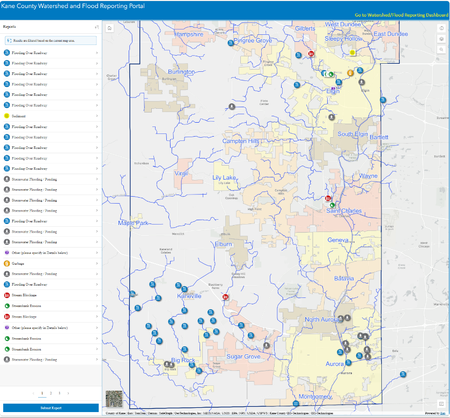Click the purple Other marker at Elgin

click(333, 89)
